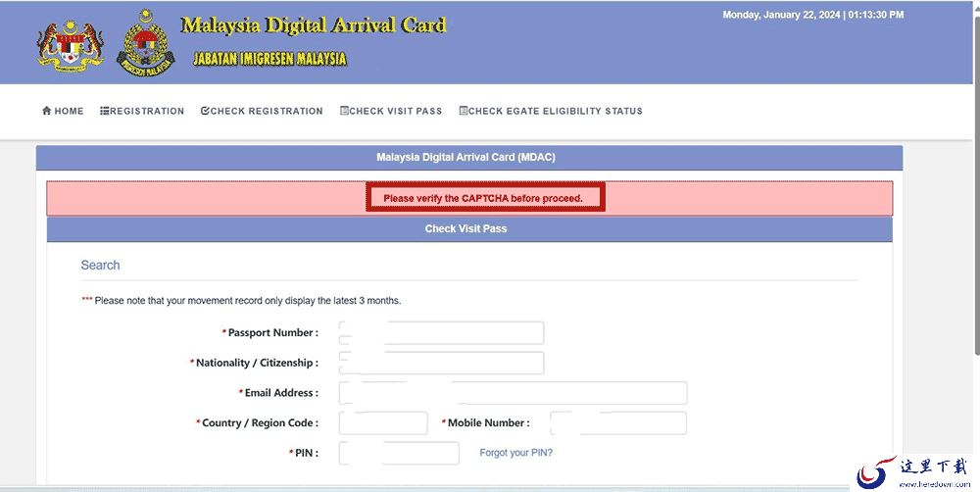The height and width of the screenshot is (492, 980).
Task: Open the Country / Region Code field
Action: (x=383, y=422)
